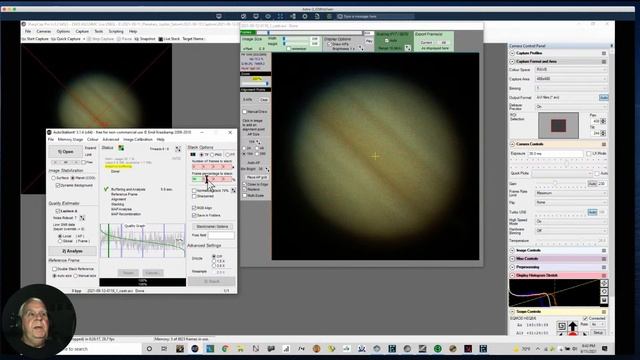Click Play button in frame view window
This screenshot has height=360, width=640.
[x=369, y=41]
